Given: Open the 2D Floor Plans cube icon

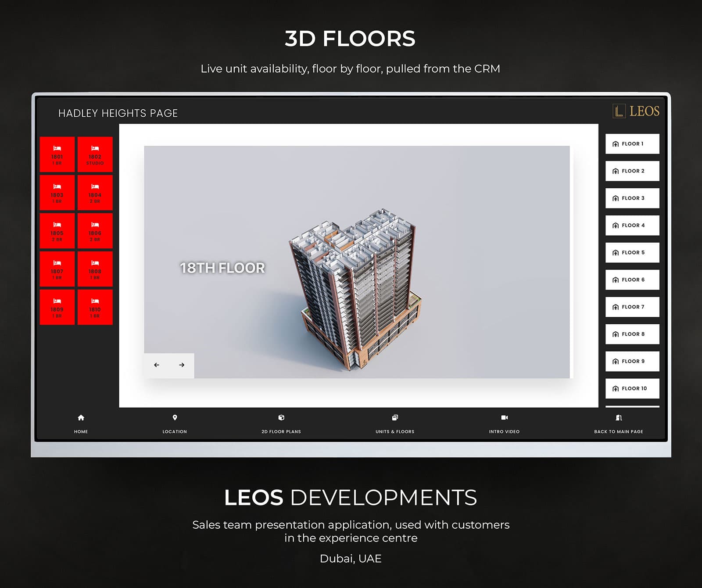Looking at the screenshot, I should [281, 418].
